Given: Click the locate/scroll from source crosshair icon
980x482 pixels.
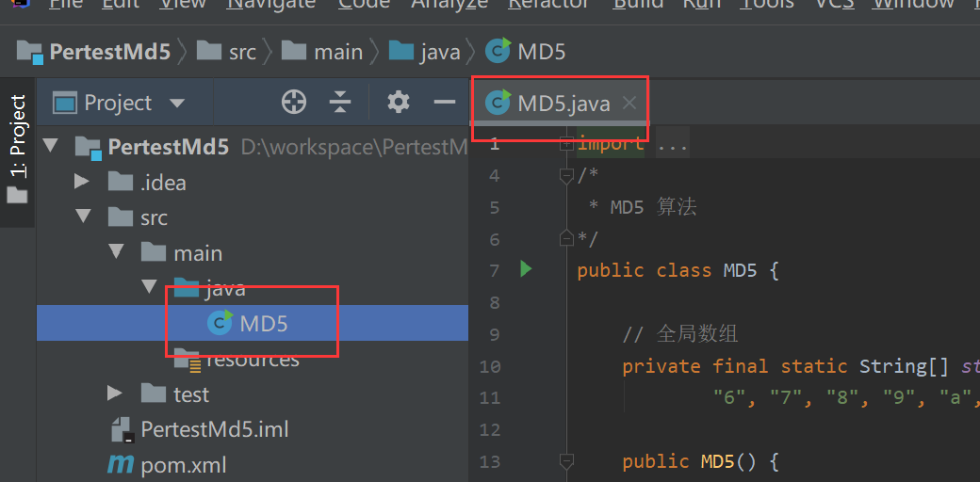Looking at the screenshot, I should (x=294, y=103).
